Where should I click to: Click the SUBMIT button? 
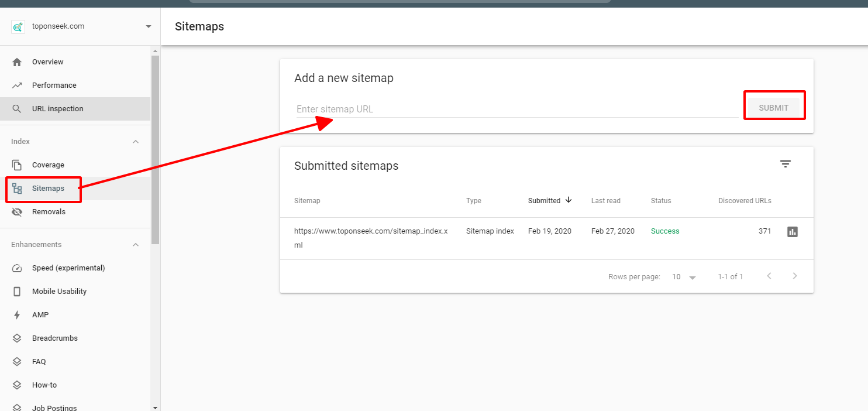[x=773, y=108]
